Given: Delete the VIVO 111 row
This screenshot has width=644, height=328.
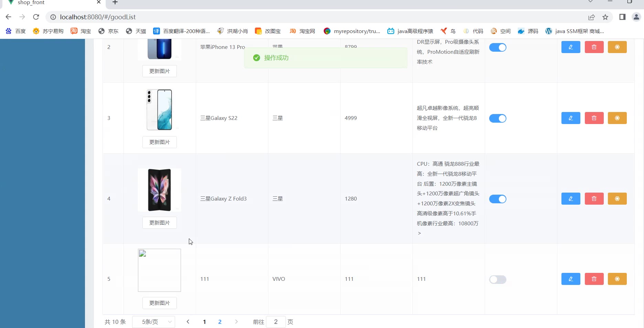Looking at the screenshot, I should coord(594,279).
